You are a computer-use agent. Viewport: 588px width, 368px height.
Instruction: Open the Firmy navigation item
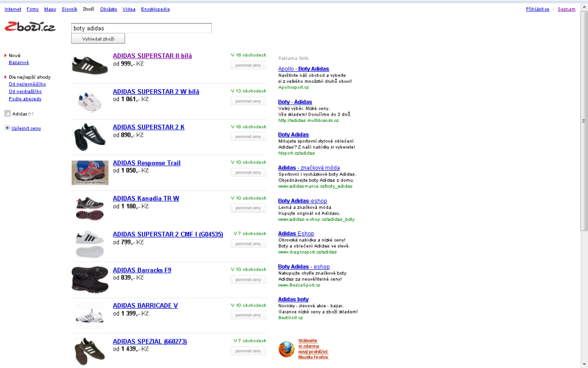(x=33, y=9)
